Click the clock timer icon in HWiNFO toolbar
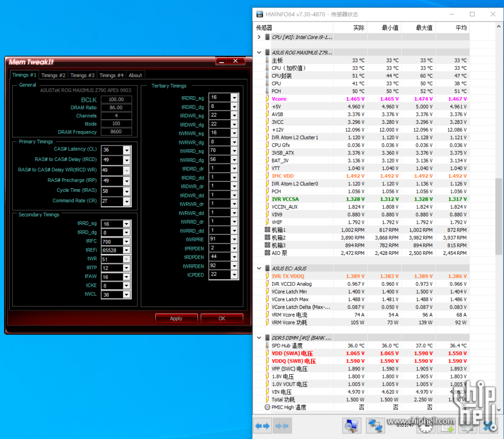Screen dimensions: 504x439 (x=426, y=427)
